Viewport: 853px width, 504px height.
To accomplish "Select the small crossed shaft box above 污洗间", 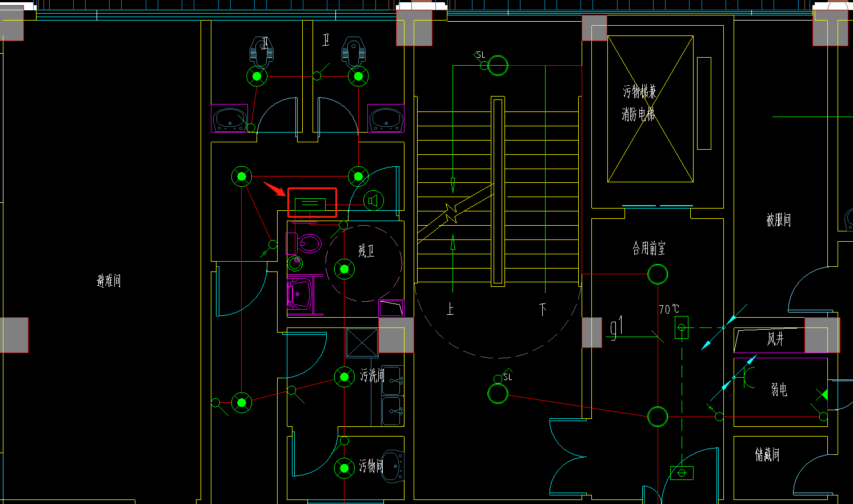I will [x=362, y=343].
